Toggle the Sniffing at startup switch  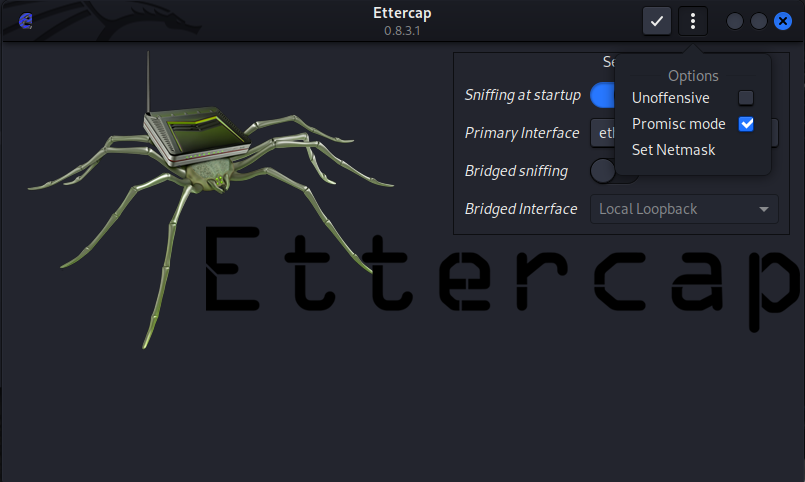click(x=603, y=95)
